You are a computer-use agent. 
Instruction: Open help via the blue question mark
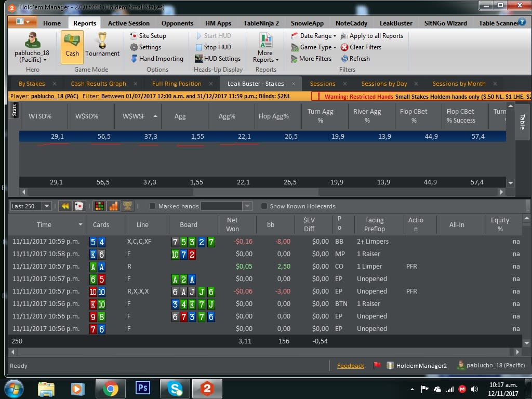(x=522, y=22)
